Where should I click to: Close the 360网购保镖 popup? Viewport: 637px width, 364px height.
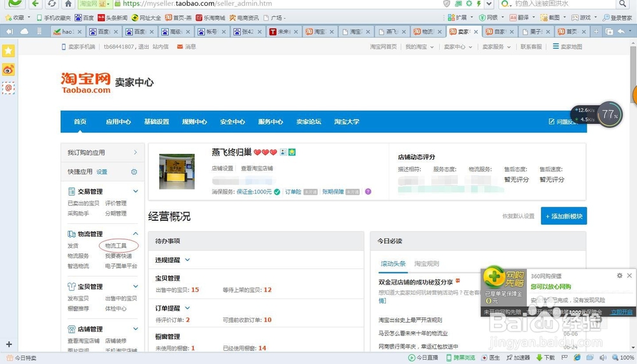coord(629,276)
